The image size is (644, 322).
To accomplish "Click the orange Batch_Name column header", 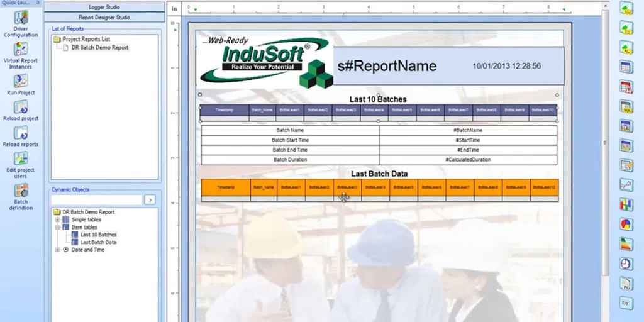I will (264, 187).
